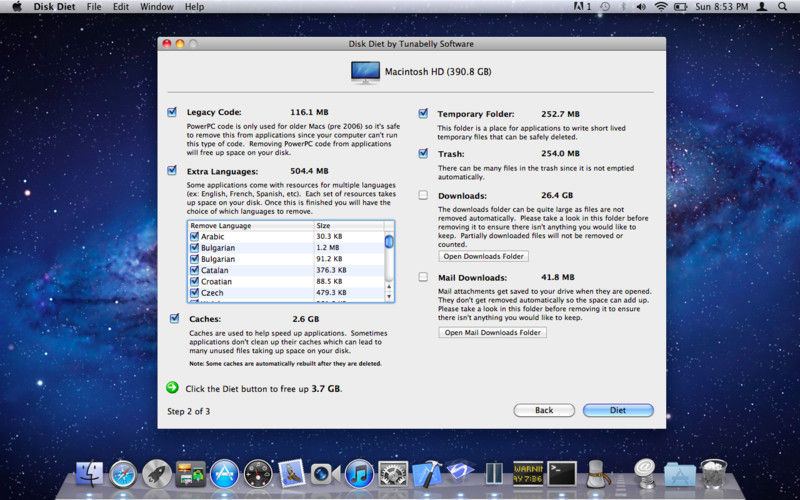Open Launchpad rocket icon in dock
The height and width of the screenshot is (500, 800).
[x=157, y=474]
